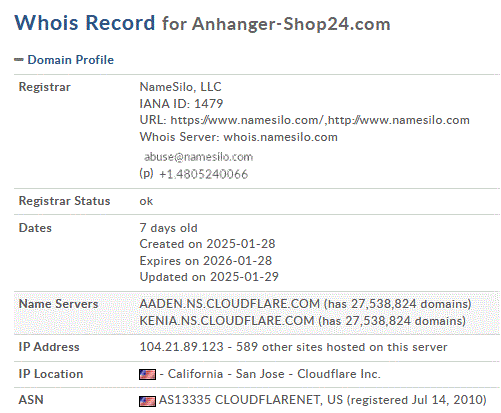This screenshot has height=413, width=501.
Task: Click the NameSilo, LLC registrar name
Action: point(180,87)
